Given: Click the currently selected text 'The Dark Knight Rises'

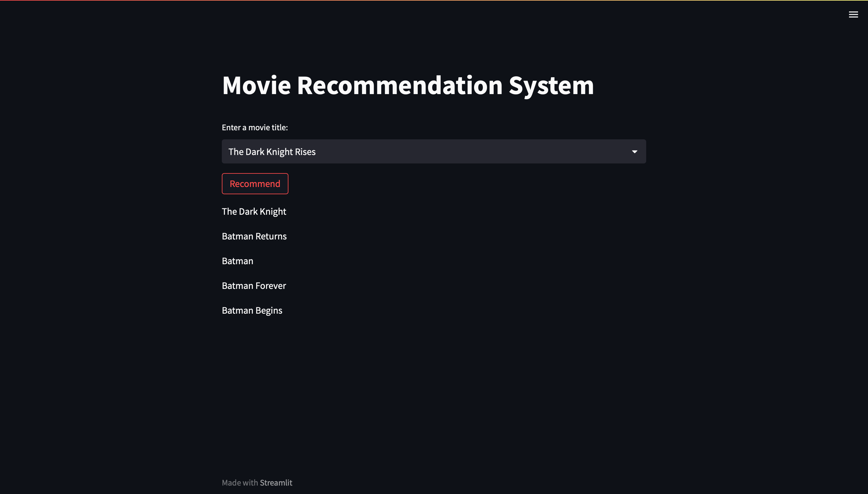Looking at the screenshot, I should click(x=272, y=151).
